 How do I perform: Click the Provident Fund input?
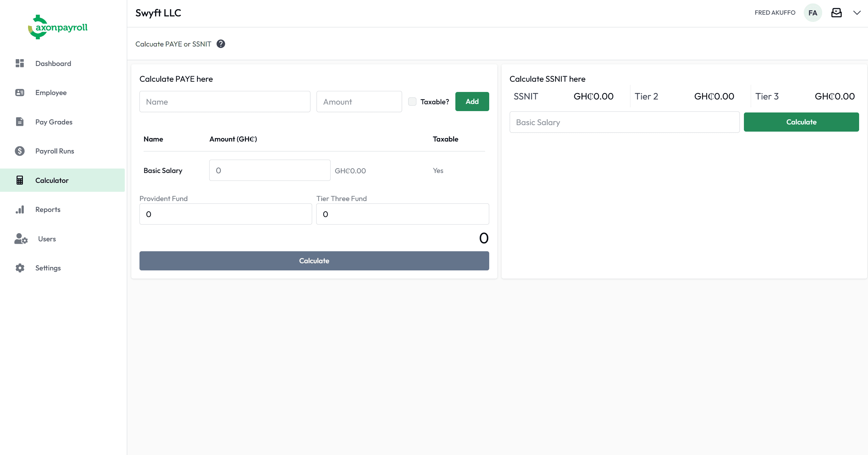(226, 214)
